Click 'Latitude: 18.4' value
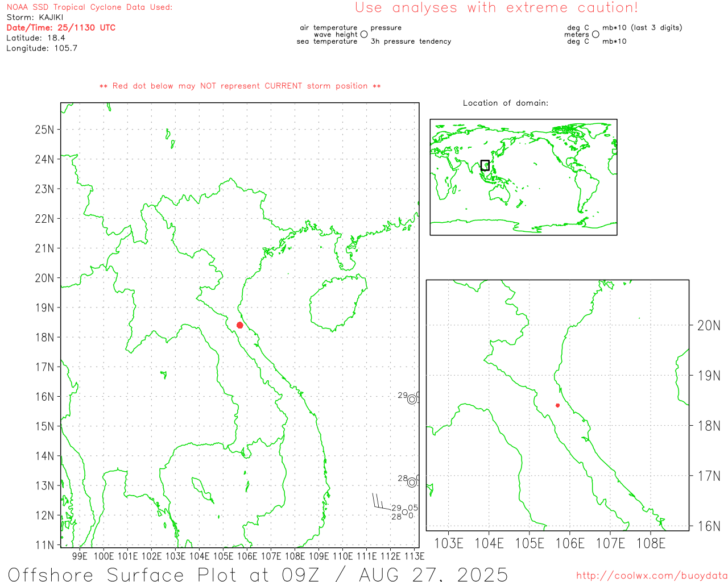Image resolution: width=728 pixels, height=582 pixels. 36,38
